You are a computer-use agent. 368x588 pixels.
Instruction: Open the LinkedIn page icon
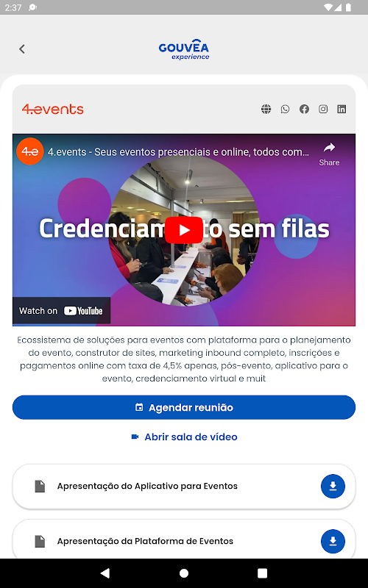point(342,109)
